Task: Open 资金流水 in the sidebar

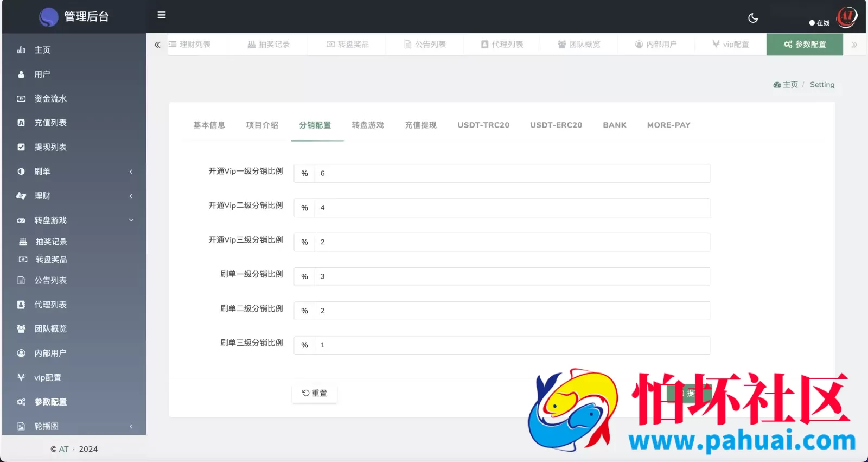Action: pos(74,99)
